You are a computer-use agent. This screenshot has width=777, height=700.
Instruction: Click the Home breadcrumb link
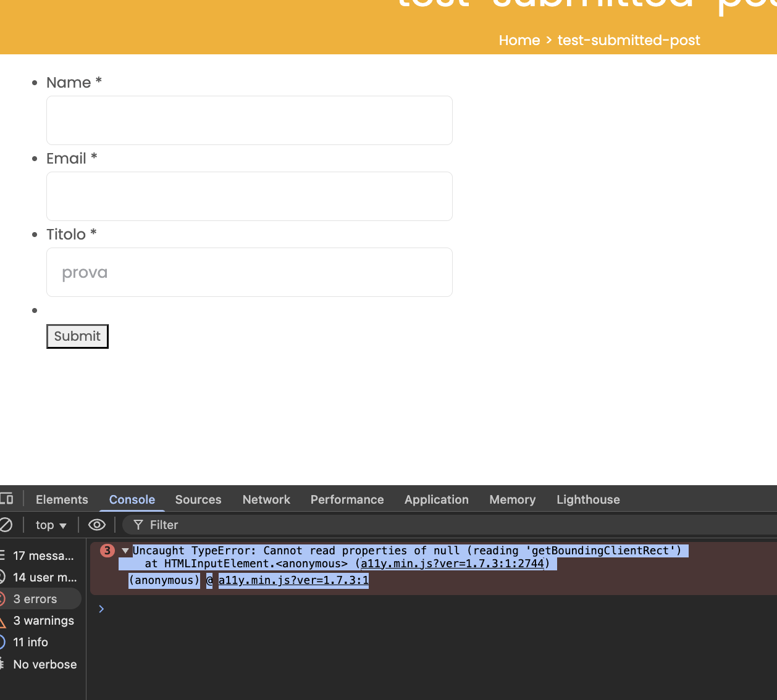[x=519, y=40]
